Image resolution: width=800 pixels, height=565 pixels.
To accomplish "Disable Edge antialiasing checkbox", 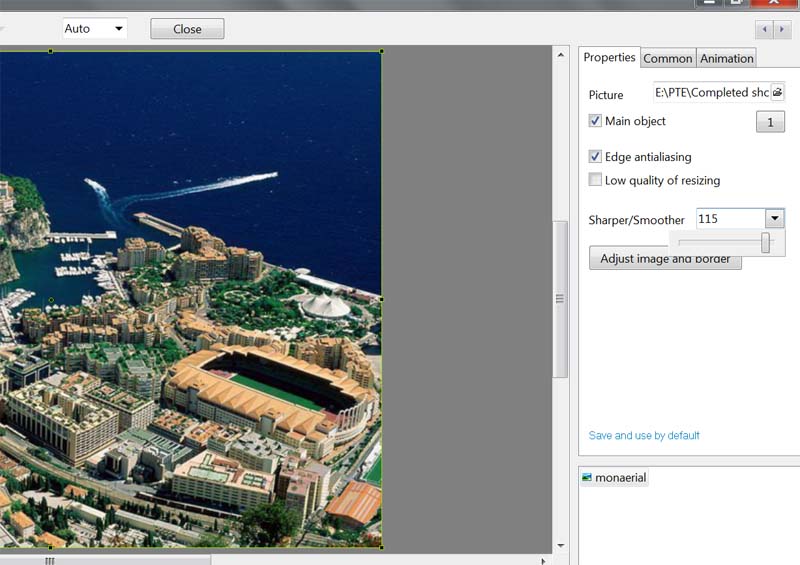I will coord(596,157).
